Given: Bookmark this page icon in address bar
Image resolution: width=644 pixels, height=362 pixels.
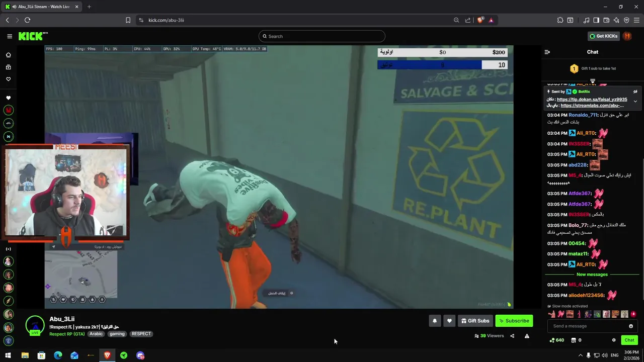Looking at the screenshot, I should 128,20.
